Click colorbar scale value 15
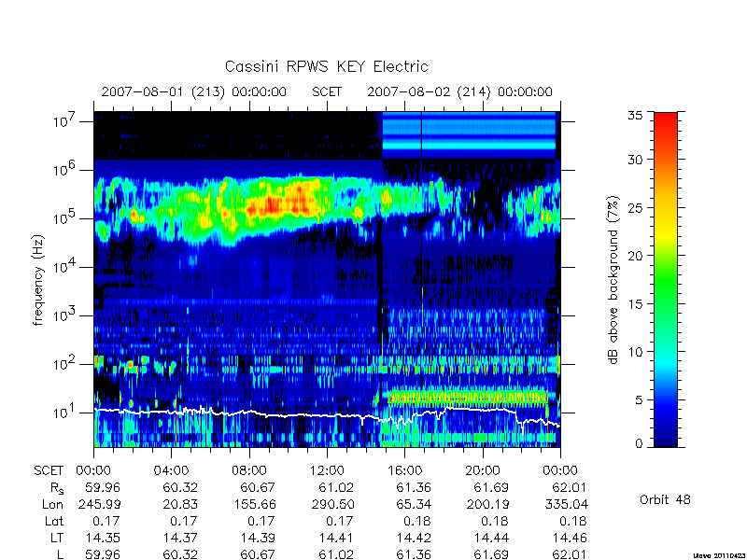Screen dimensions: 747x560 635,304
